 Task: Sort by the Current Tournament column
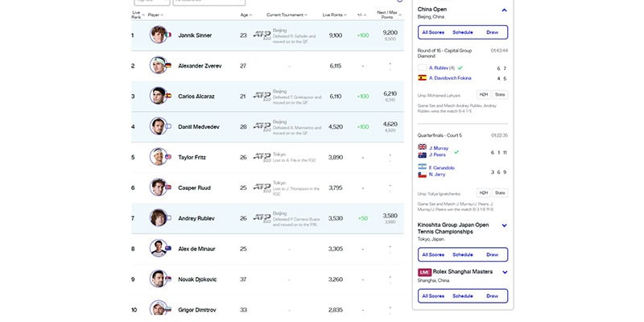(287, 14)
